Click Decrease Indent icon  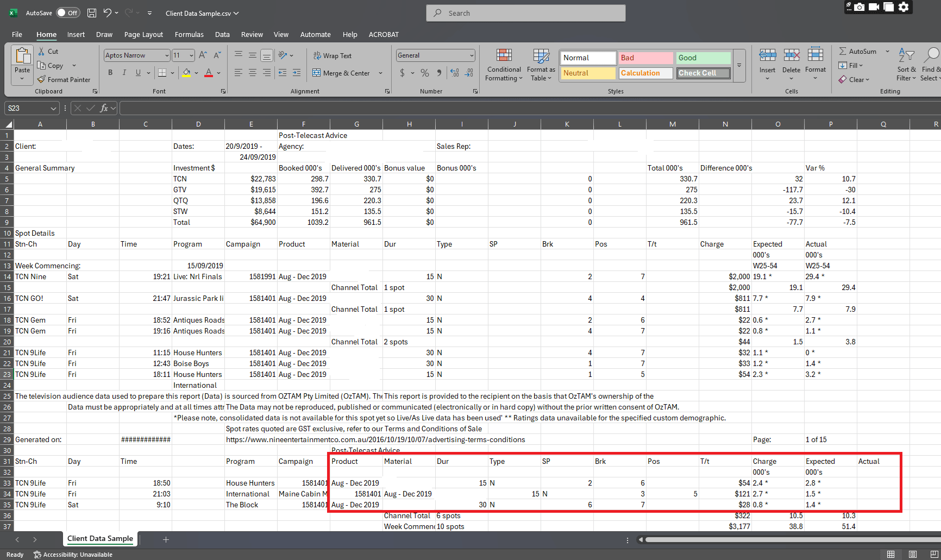[283, 72]
